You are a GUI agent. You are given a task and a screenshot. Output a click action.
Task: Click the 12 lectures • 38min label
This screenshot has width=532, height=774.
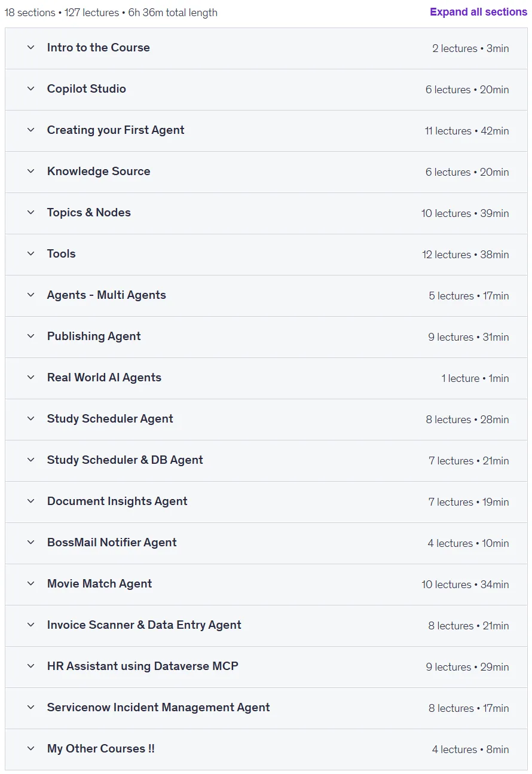coord(466,255)
